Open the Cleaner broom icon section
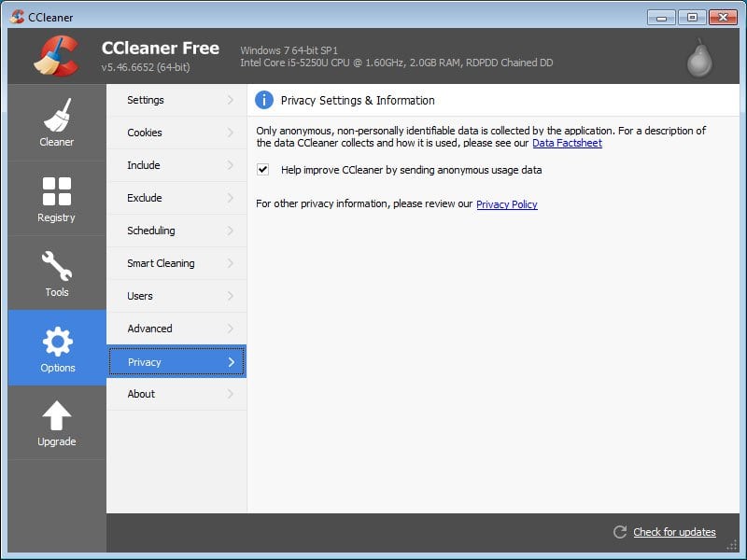The image size is (747, 560). pyautogui.click(x=57, y=116)
